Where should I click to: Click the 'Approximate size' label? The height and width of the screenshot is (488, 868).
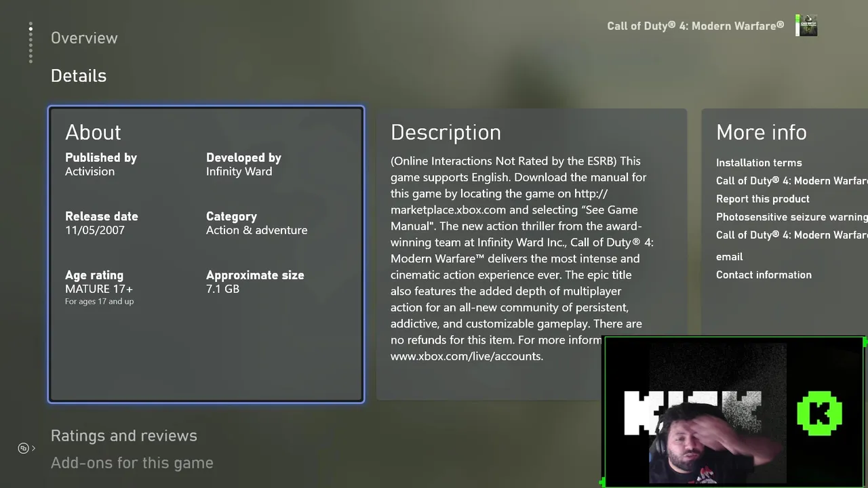click(x=255, y=275)
